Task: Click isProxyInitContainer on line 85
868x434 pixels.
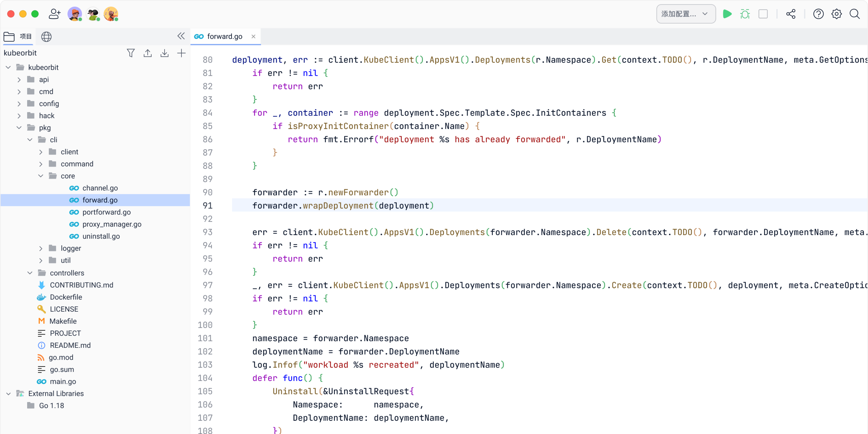Action: click(x=338, y=126)
